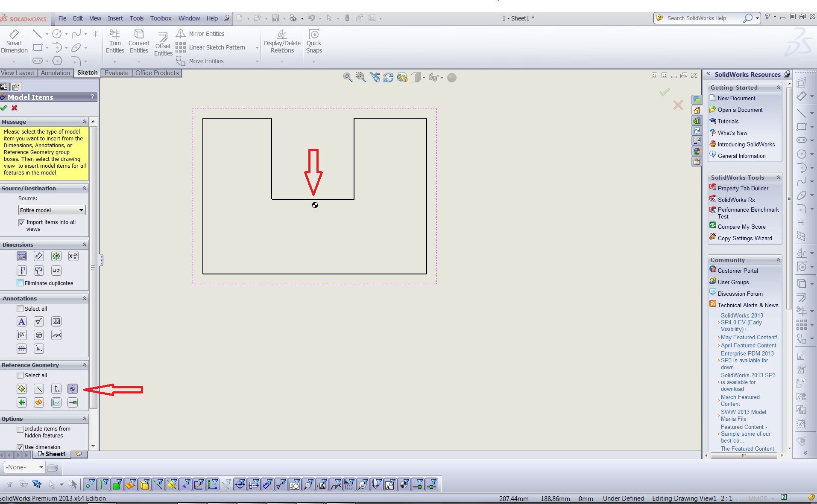Enable the Eliminate duplicates checkbox
This screenshot has width=817, height=504.
coord(20,283)
